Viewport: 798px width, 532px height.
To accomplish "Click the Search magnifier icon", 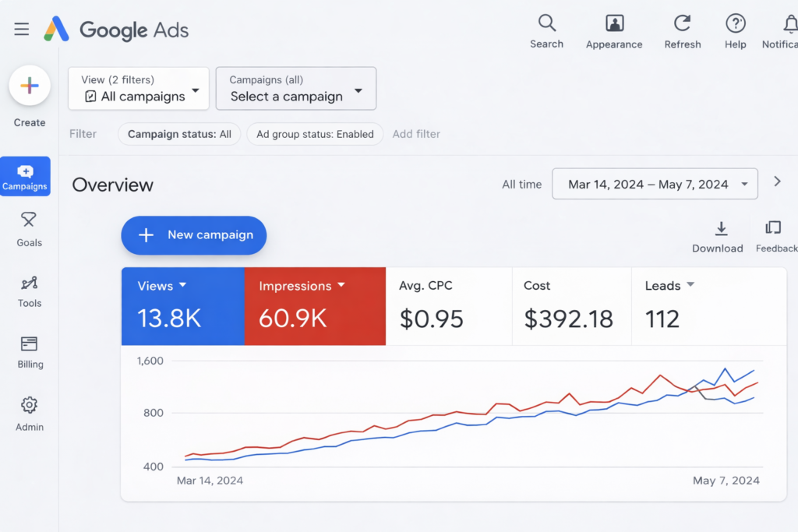I will click(546, 23).
